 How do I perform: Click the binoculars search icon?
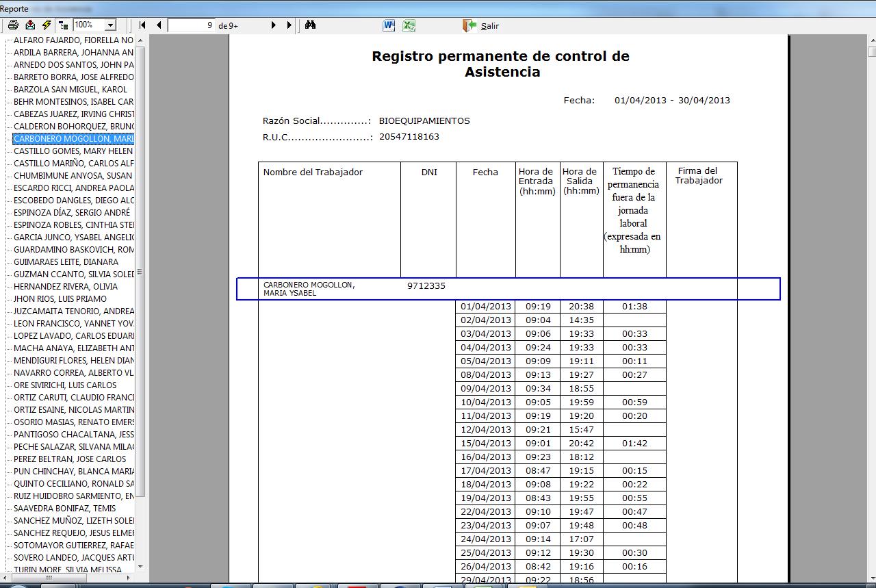[310, 25]
